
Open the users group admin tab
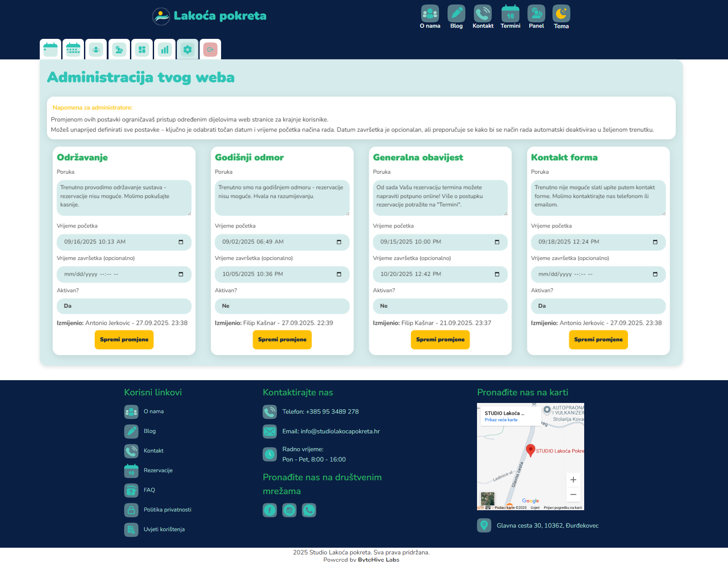[96, 50]
